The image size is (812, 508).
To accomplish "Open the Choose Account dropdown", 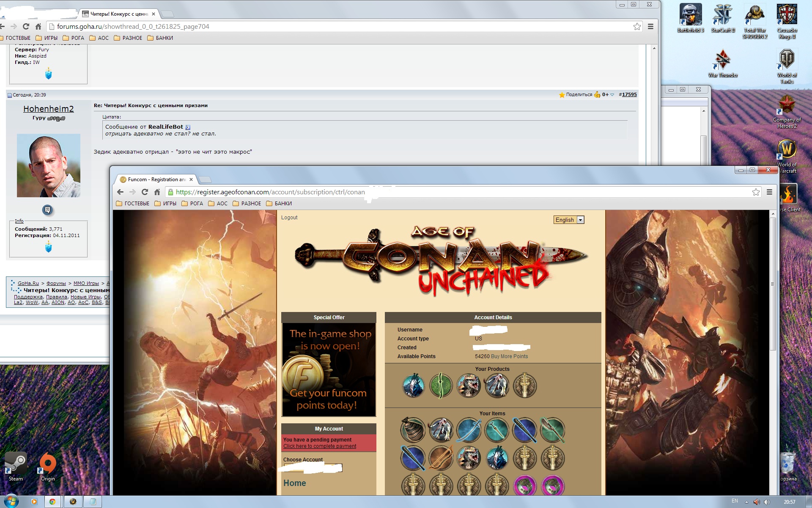I will pyautogui.click(x=313, y=468).
